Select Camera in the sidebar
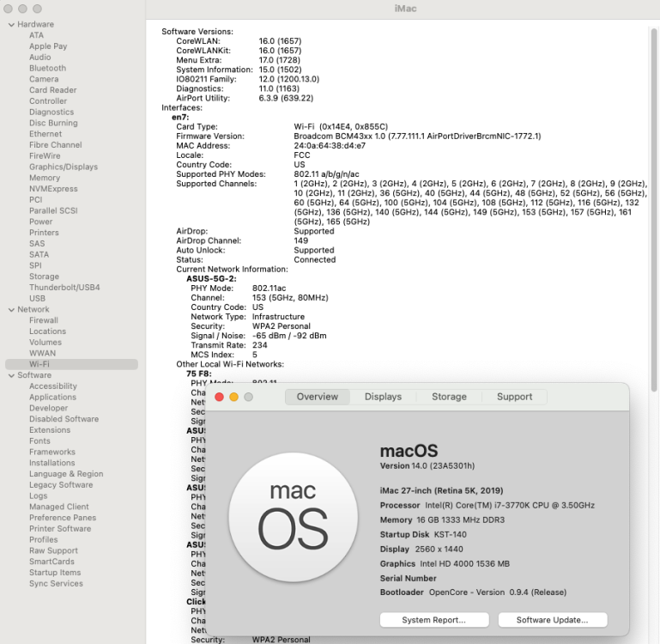660x644 pixels. point(44,79)
